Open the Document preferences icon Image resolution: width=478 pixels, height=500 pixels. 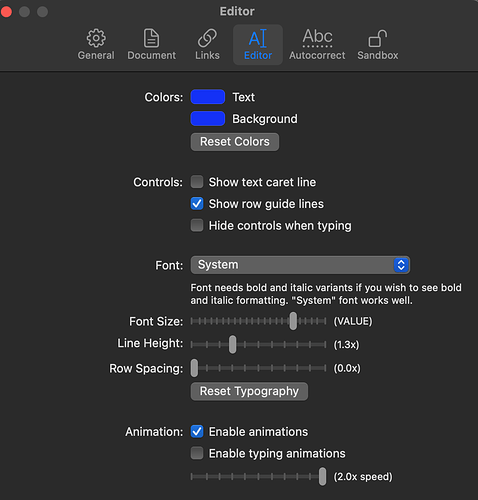click(151, 38)
